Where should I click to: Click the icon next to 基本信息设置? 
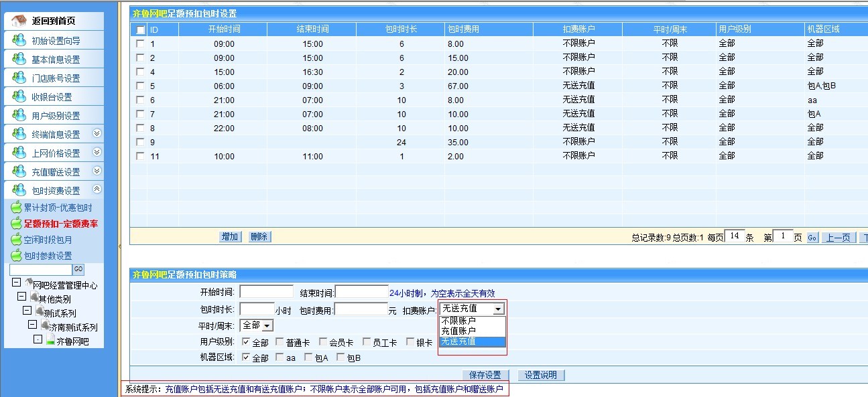tap(19, 59)
